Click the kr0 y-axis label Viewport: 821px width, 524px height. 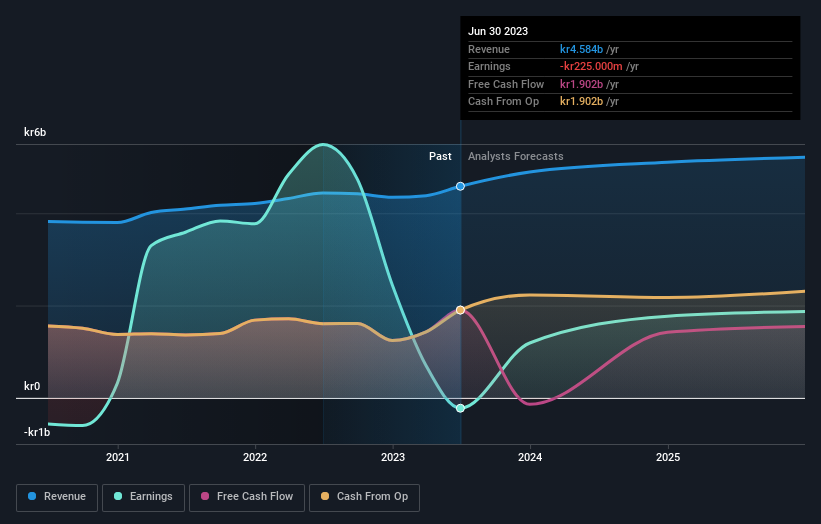(x=32, y=386)
